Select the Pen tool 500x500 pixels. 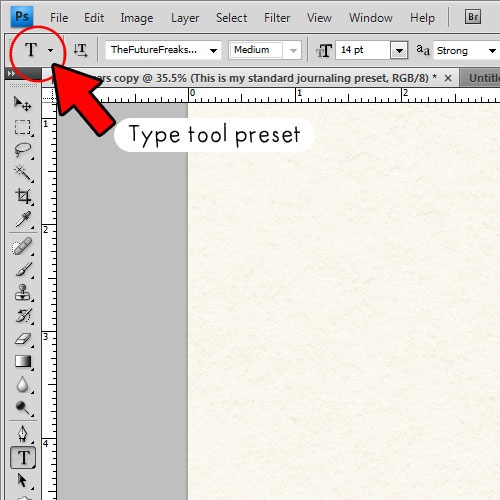pos(22,434)
